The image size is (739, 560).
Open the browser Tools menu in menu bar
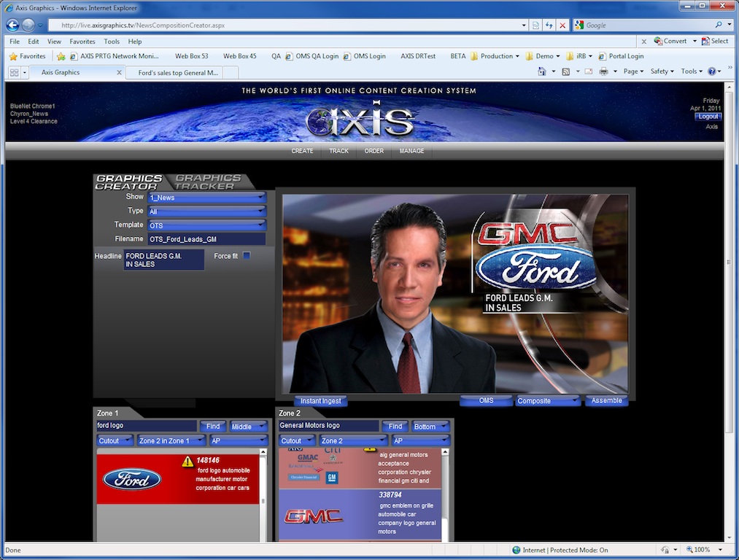[112, 42]
